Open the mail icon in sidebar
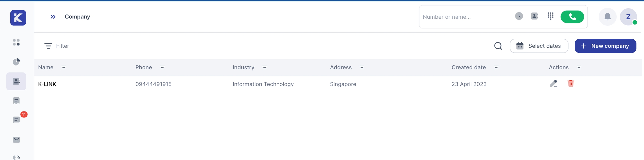The width and height of the screenshot is (644, 160). (x=16, y=140)
